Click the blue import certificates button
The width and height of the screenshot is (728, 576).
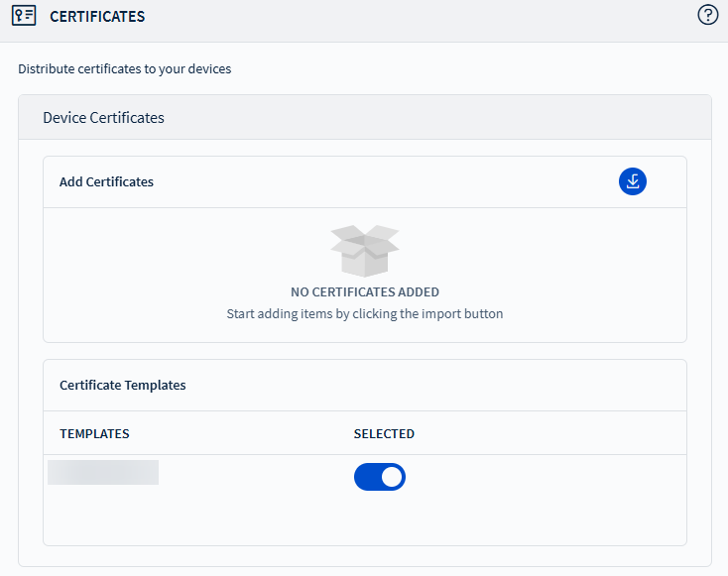tap(633, 181)
